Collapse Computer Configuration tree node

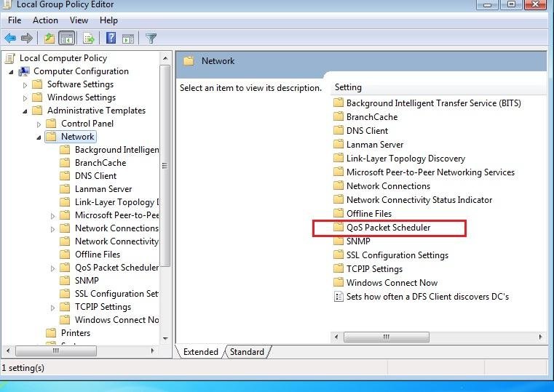12,72
